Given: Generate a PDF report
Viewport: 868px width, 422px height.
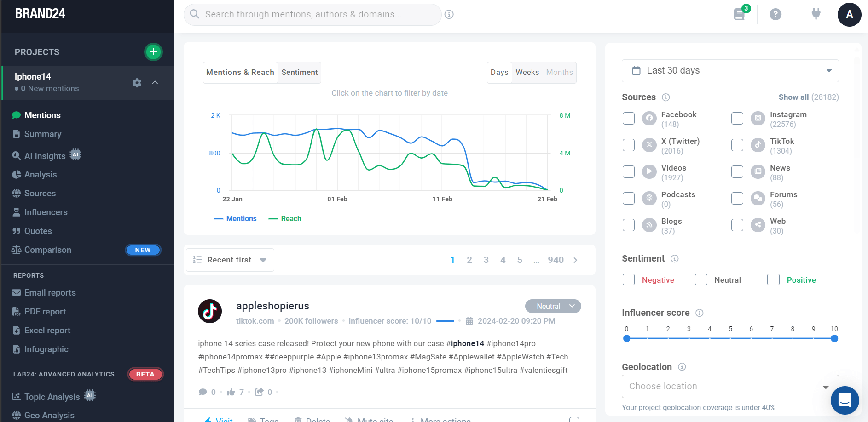Looking at the screenshot, I should coord(45,311).
